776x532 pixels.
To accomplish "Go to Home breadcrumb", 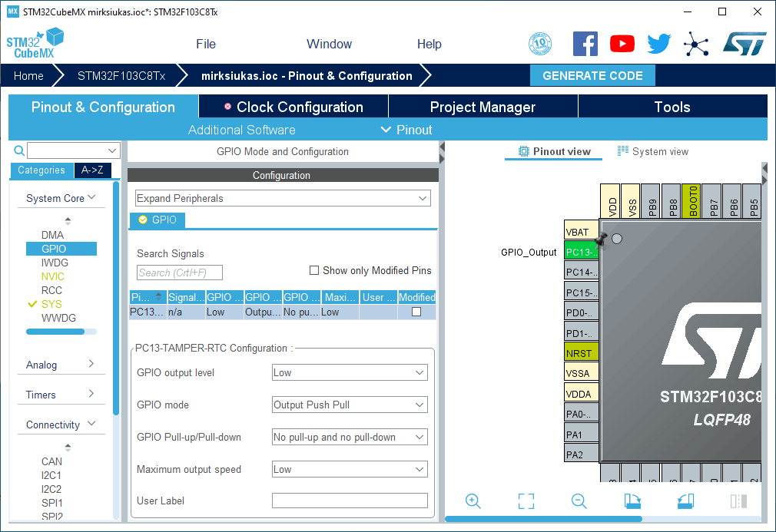I will click(x=28, y=76).
